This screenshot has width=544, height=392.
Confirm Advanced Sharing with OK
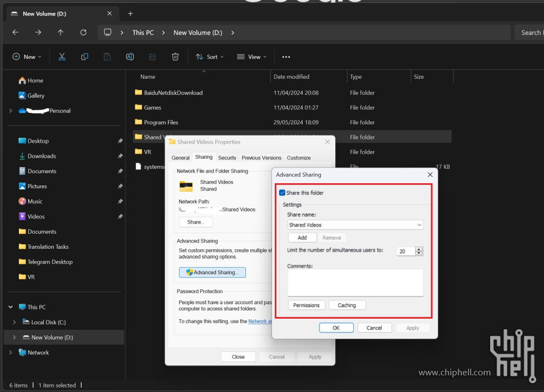click(x=336, y=328)
